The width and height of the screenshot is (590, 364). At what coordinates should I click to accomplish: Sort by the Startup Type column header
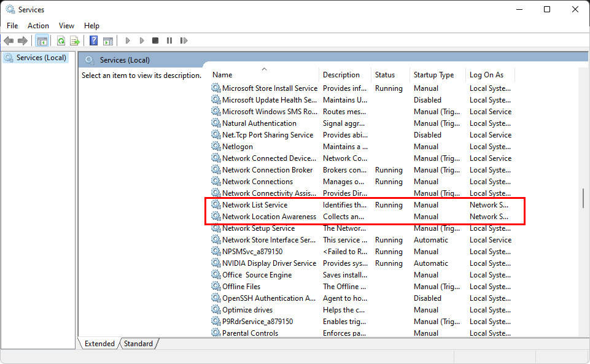[438, 75]
